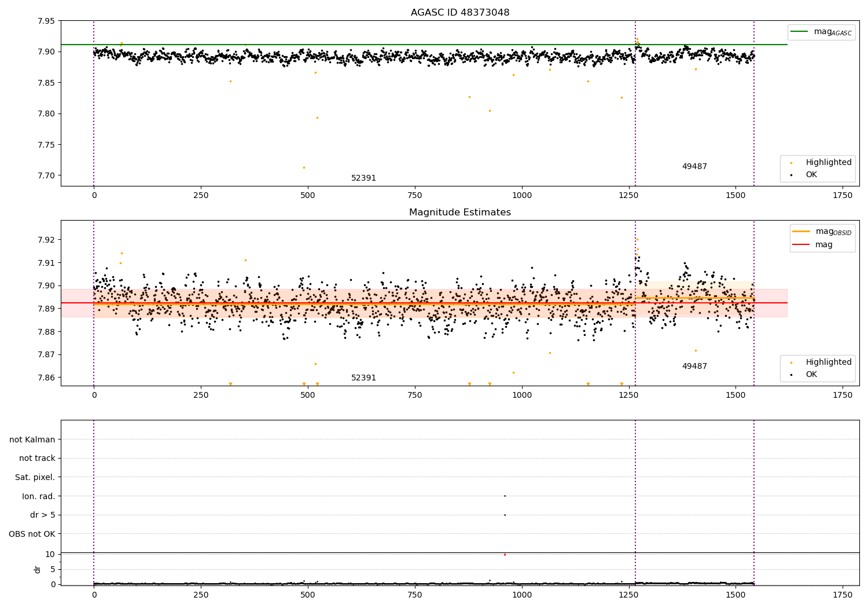Click the red mag legend line

coord(801,245)
